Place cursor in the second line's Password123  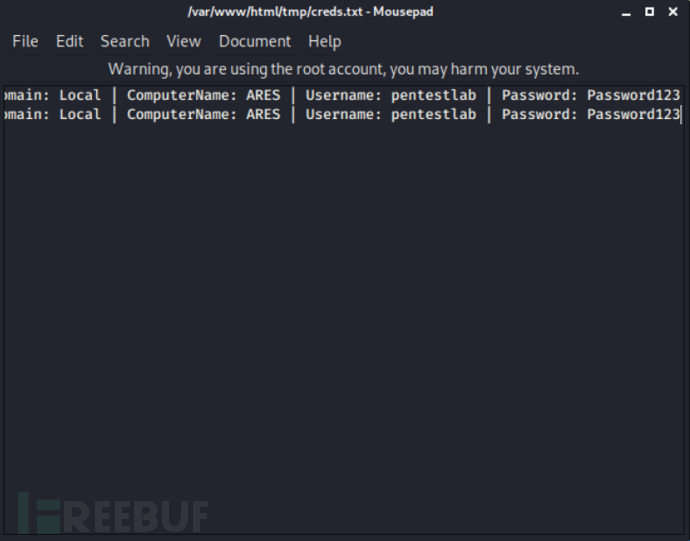pos(633,114)
